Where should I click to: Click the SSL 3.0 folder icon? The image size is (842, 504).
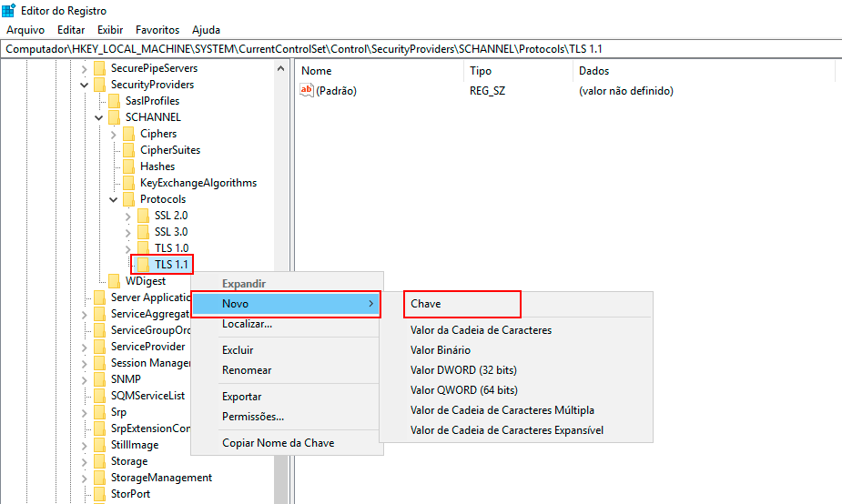point(143,232)
